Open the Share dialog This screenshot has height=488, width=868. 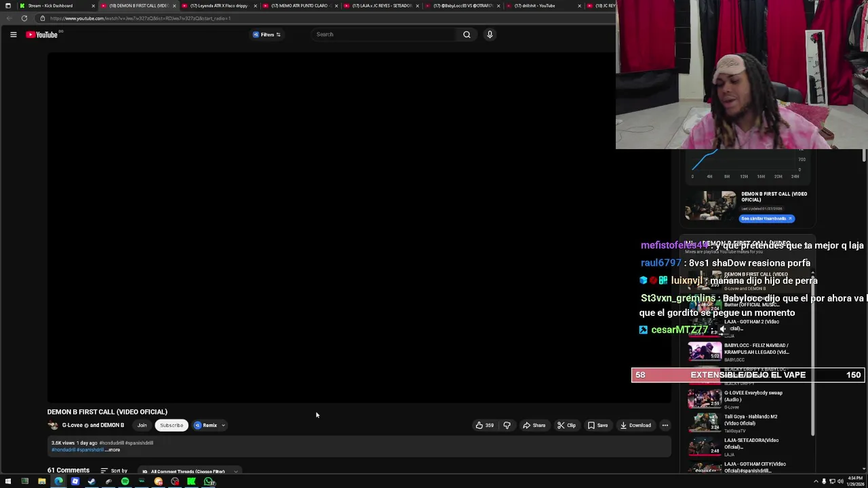(x=534, y=426)
